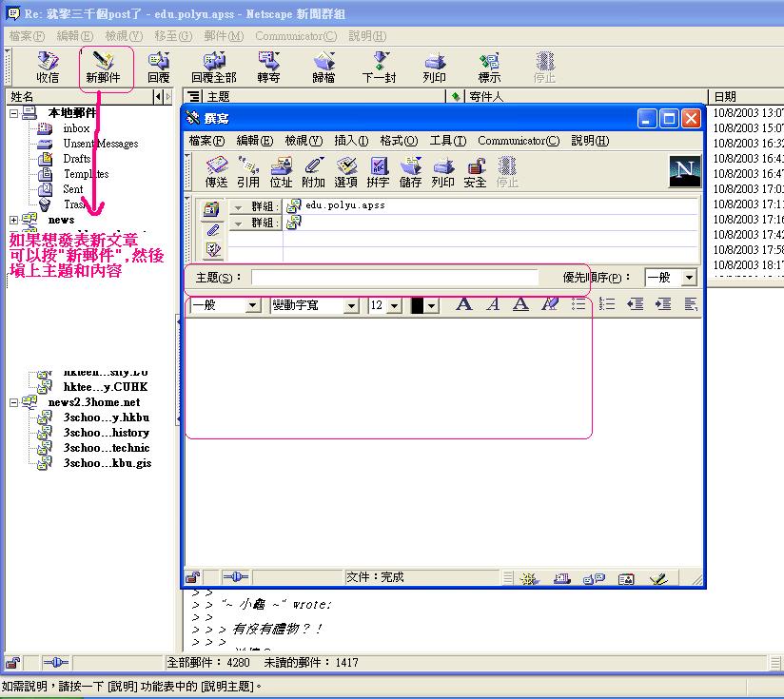Click the black text color swatch
Viewport: 784px width, 699px height.
pos(417,305)
